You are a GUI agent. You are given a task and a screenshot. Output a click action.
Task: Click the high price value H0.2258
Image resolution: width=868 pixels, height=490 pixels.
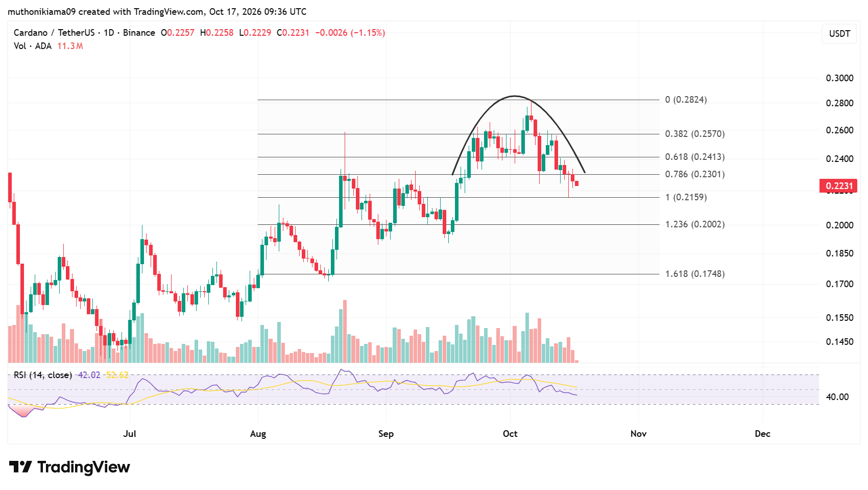tap(216, 33)
